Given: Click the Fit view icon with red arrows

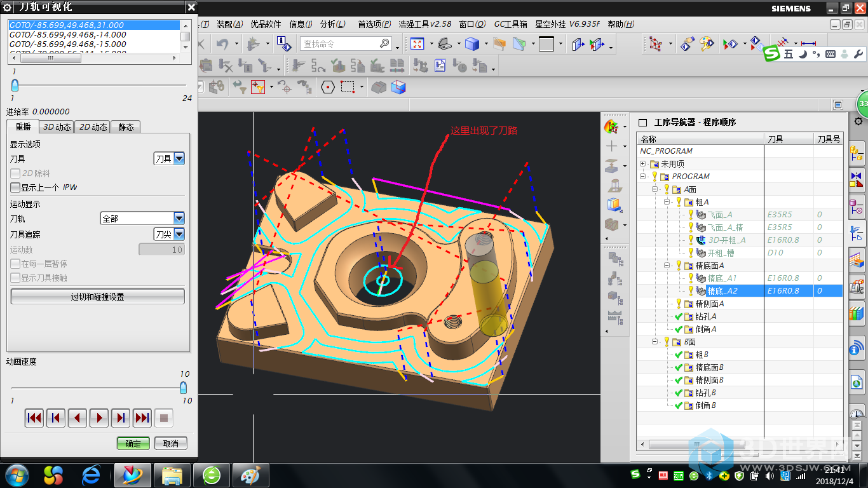Looking at the screenshot, I should [x=417, y=44].
